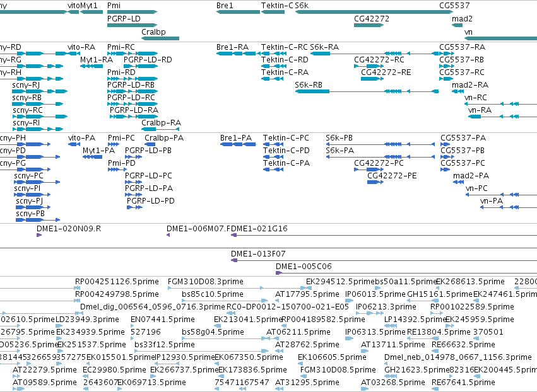Image resolution: width=537 pixels, height=392 pixels.
Task: Click the Myt1 gene label
Action: pos(89,6)
